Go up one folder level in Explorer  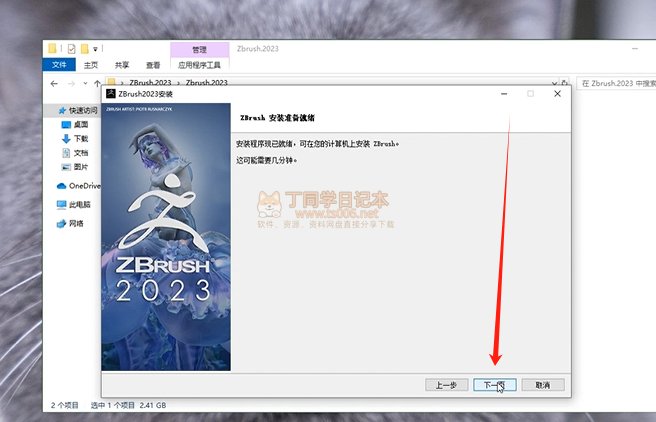click(97, 84)
